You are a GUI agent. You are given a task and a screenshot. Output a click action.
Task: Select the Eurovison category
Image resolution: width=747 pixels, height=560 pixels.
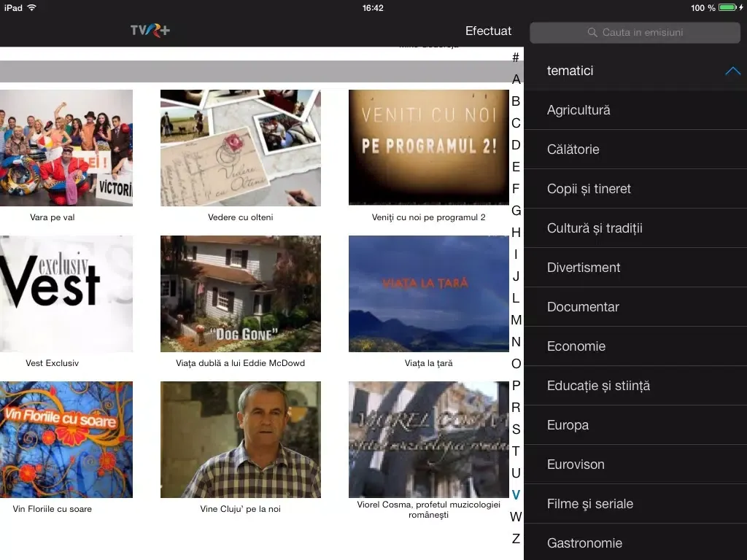coord(635,464)
